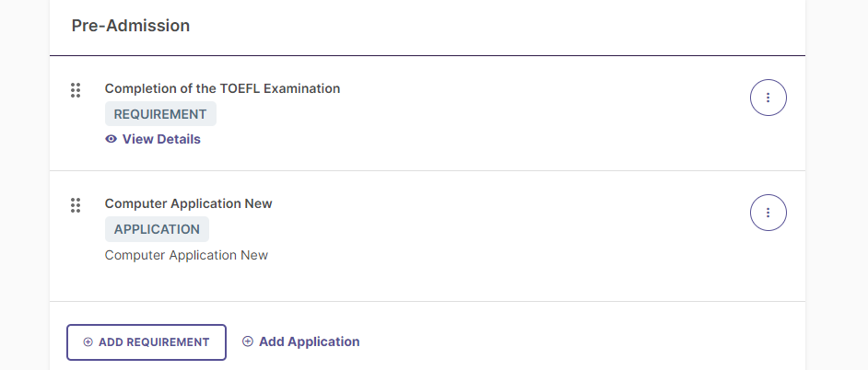868x370 pixels.
Task: Open the TOEFL requirement three-dot options menu
Action: click(x=768, y=98)
